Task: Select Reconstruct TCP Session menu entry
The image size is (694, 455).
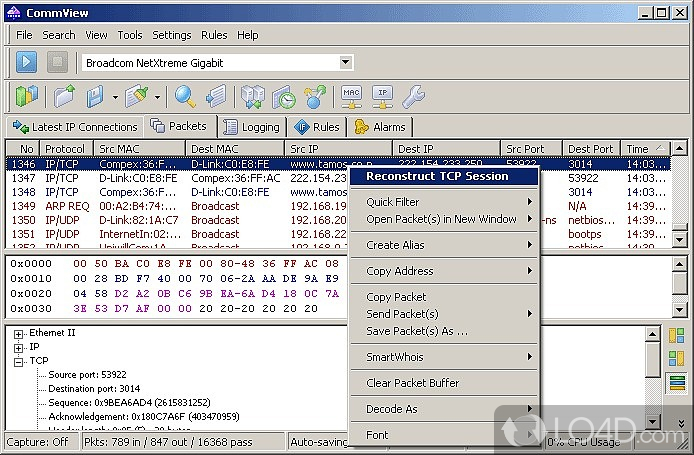Action: click(x=437, y=176)
